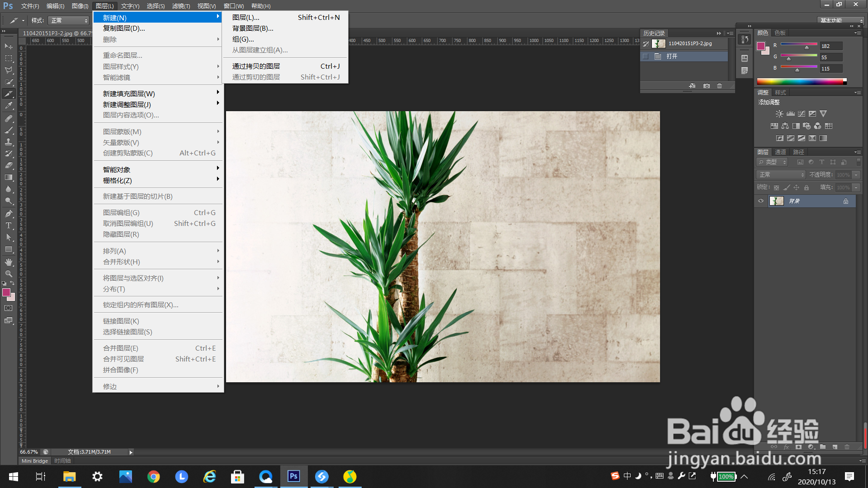Click the 110420151P3-2.jpg history snapshot thumbnail

(658, 44)
